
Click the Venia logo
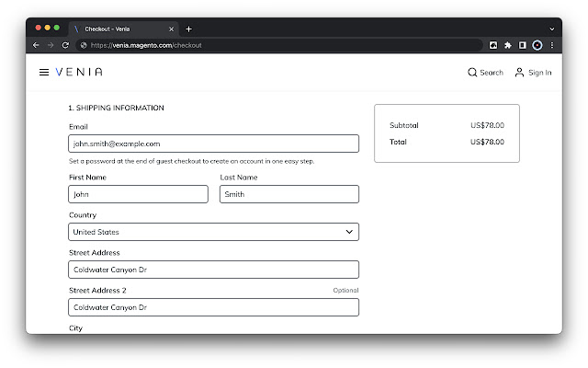[x=79, y=72]
